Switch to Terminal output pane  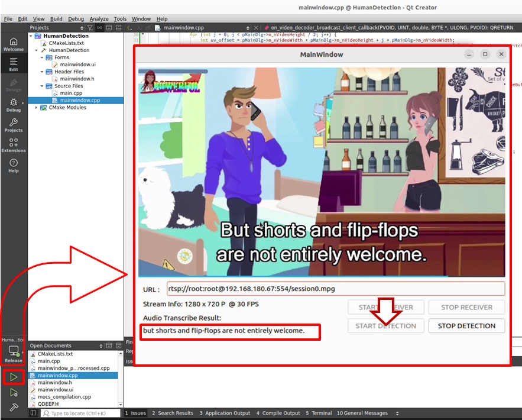pos(319,413)
